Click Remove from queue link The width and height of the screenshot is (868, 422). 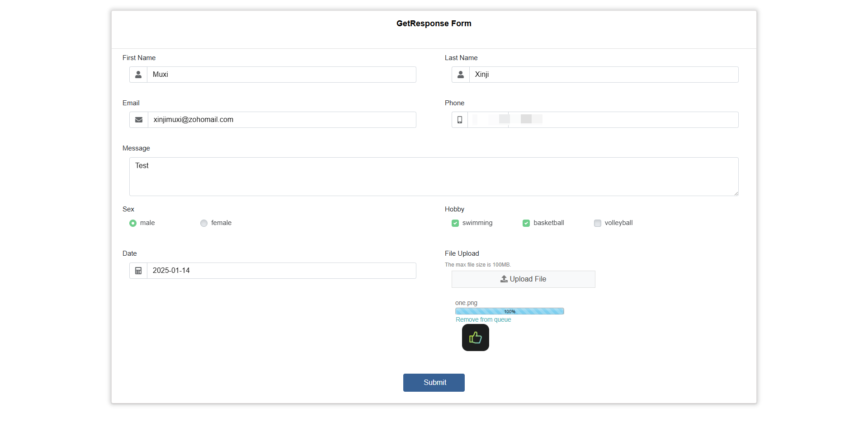(483, 319)
